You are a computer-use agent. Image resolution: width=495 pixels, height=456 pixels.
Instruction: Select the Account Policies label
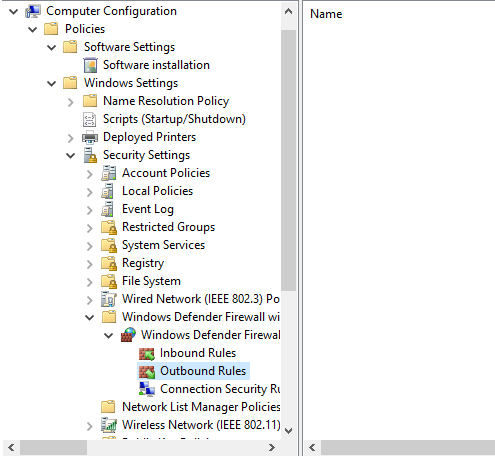point(166,173)
